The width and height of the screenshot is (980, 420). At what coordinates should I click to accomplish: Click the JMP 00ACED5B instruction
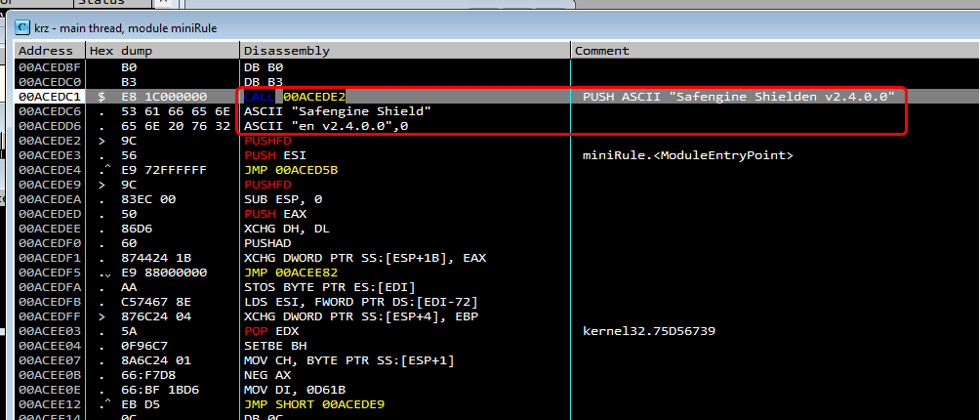click(x=291, y=170)
